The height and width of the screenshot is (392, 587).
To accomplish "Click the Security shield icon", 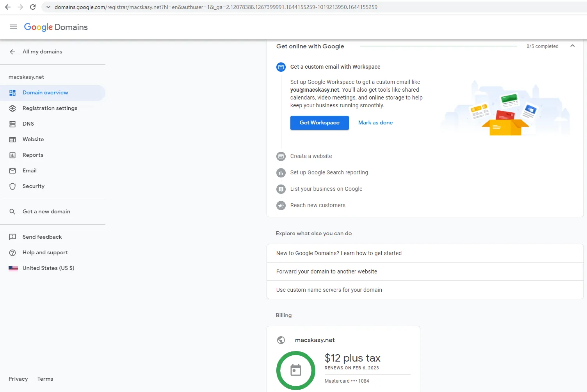I will (12, 186).
